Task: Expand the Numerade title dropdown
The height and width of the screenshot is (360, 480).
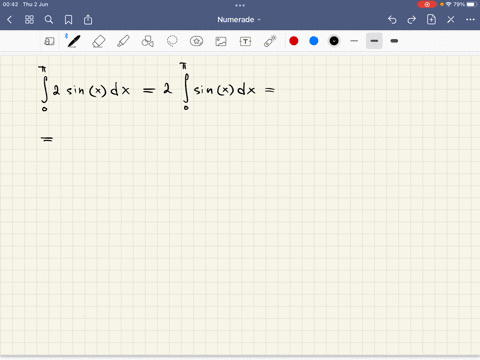Action: tap(239, 20)
